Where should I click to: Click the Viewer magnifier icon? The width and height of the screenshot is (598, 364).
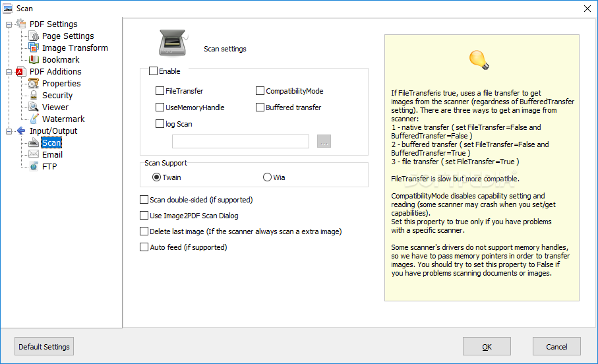click(34, 107)
